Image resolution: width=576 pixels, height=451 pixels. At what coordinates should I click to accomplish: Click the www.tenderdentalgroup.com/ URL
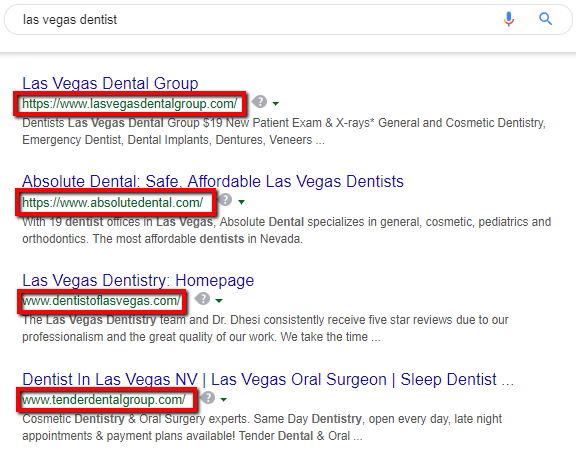(x=104, y=400)
